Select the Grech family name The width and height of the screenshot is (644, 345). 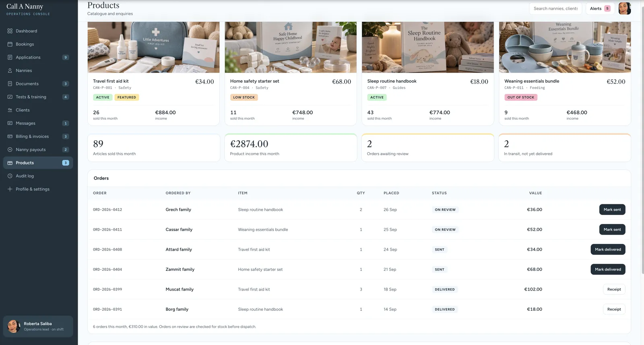178,210
